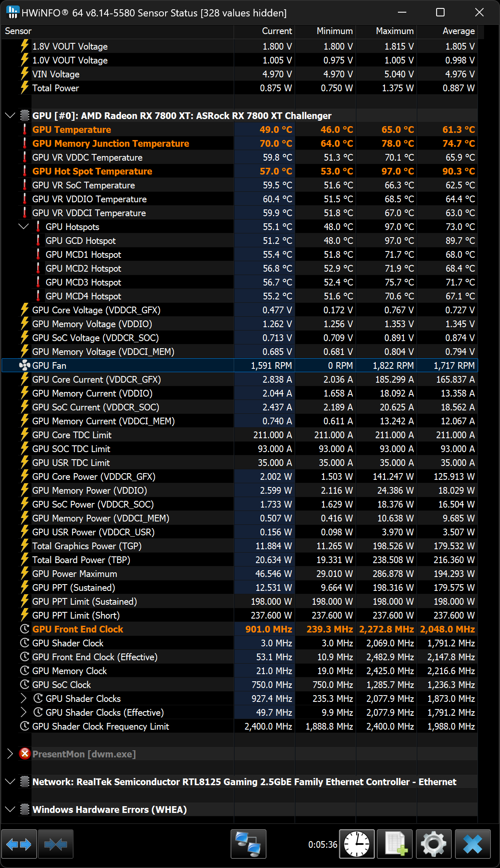Select the GPU Fan row label
Screen dimensions: 500x868
pos(49,365)
